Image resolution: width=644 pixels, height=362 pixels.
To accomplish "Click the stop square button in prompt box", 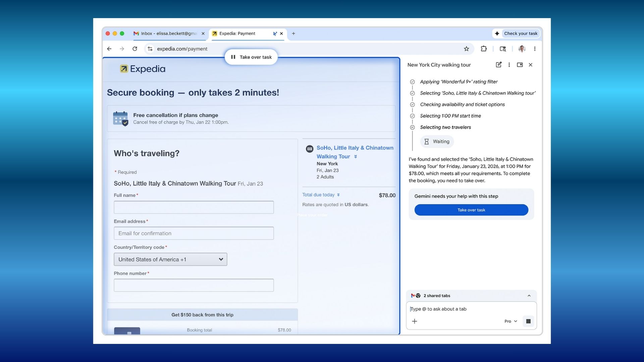I will [528, 321].
